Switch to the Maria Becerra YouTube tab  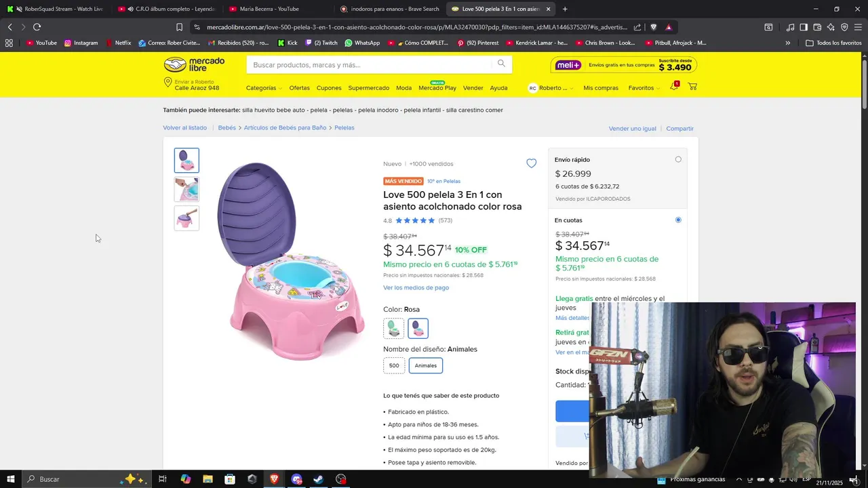pos(269,9)
